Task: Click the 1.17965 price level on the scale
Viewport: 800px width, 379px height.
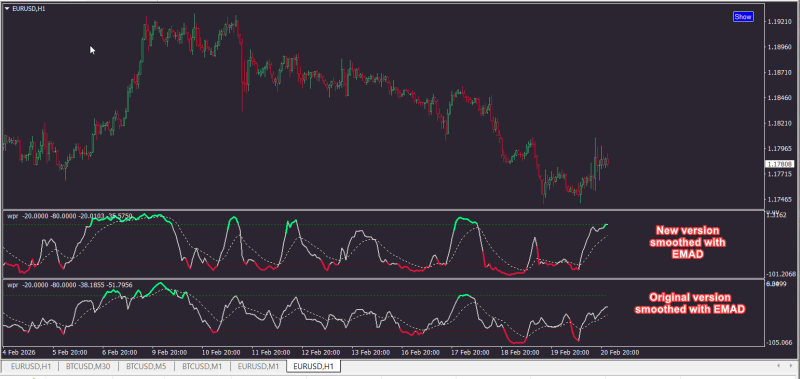Action: [x=780, y=149]
